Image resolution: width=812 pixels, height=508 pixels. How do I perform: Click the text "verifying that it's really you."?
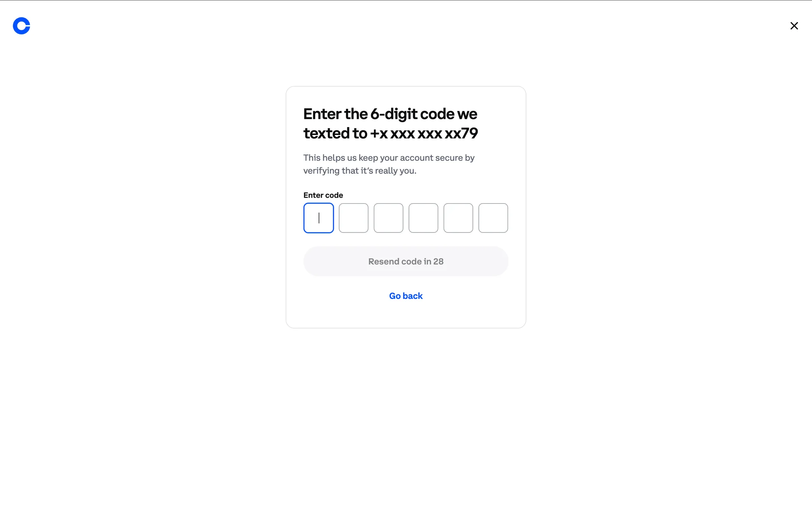click(x=359, y=171)
